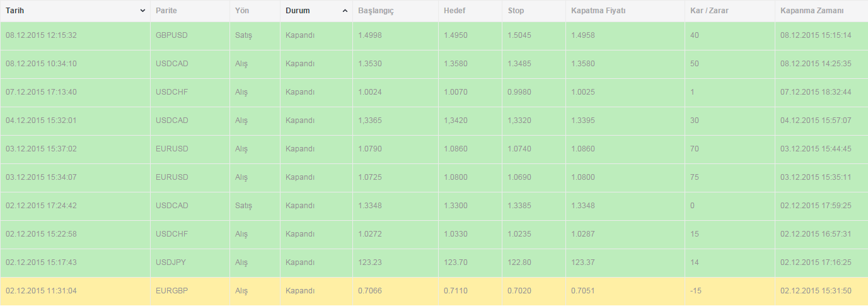Click the Tarih column sort arrow
Viewport: 868px width, 306px height.
pos(142,11)
